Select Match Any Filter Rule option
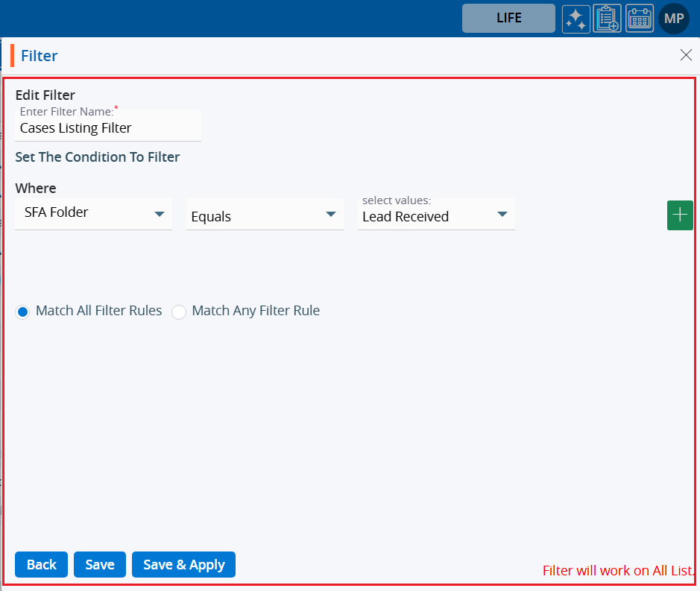 (179, 312)
